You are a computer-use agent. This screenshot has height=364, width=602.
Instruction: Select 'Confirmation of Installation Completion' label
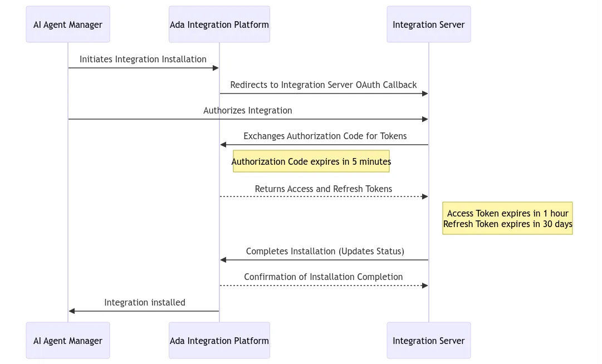click(x=323, y=277)
